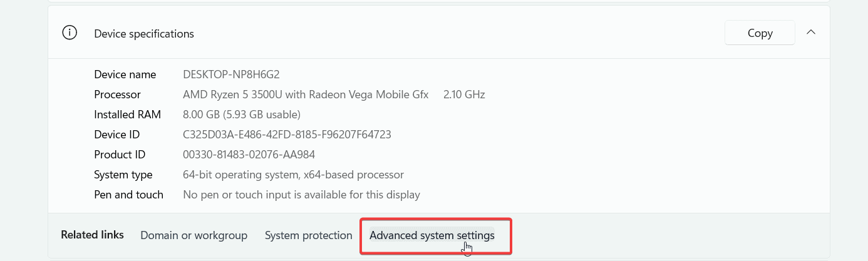Open the System protection link

coord(308,235)
